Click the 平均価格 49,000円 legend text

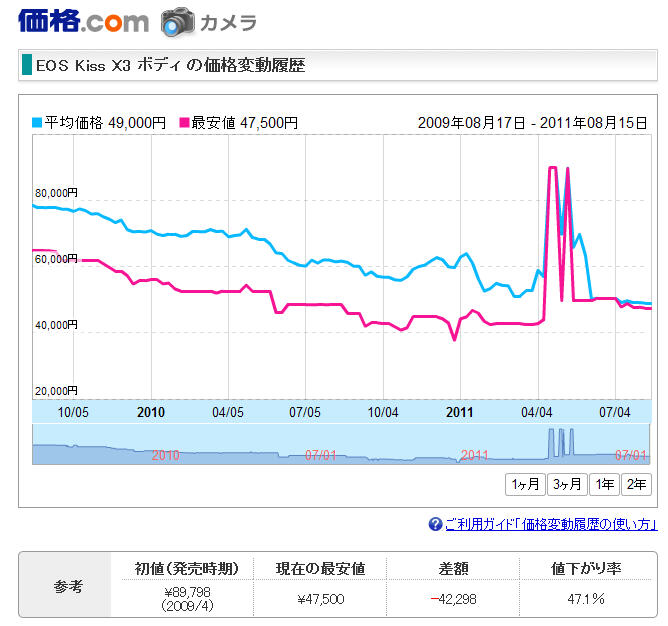[105, 123]
